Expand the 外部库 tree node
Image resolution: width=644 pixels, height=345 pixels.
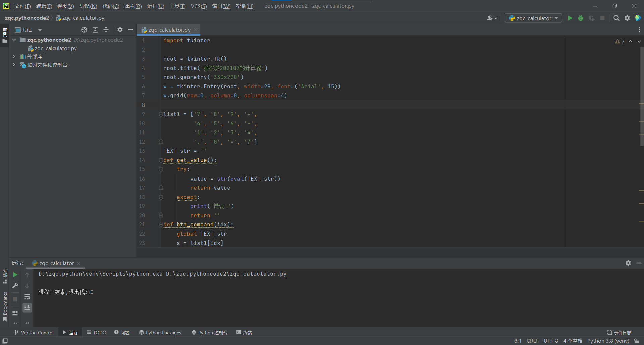point(14,56)
